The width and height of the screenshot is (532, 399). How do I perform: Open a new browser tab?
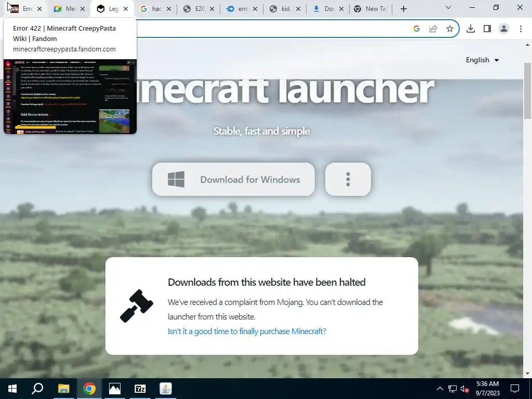(403, 9)
